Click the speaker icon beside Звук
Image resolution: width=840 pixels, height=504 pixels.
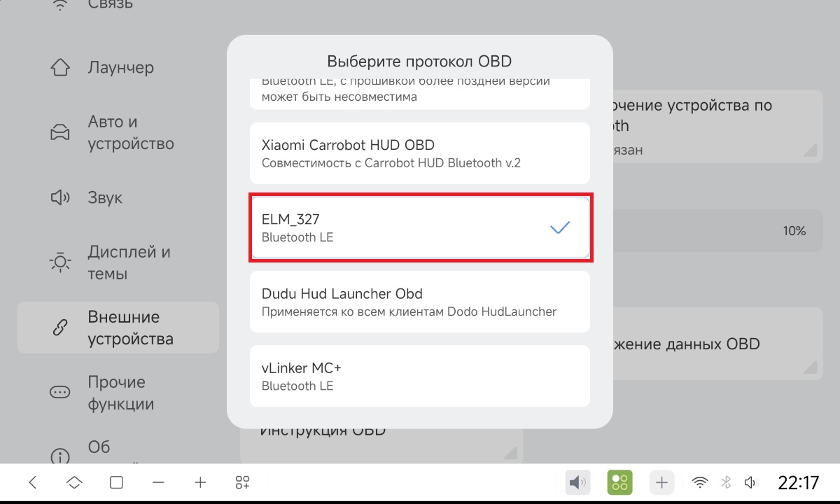click(x=60, y=198)
